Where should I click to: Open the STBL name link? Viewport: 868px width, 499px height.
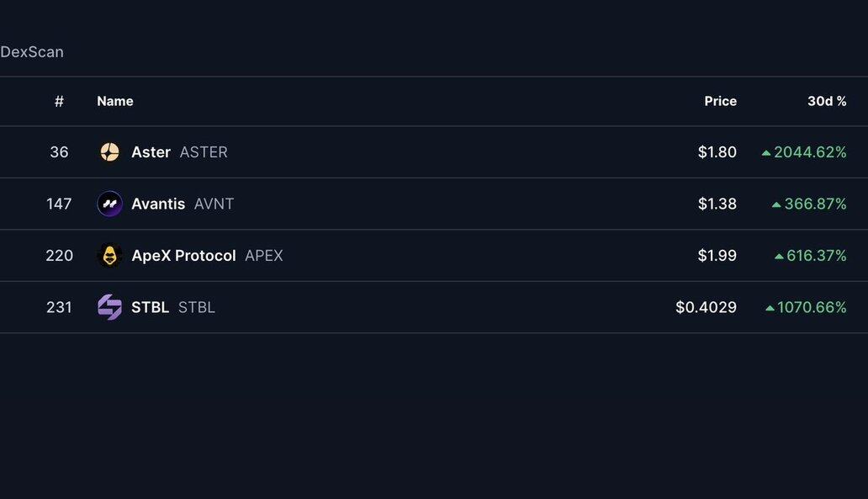point(150,307)
